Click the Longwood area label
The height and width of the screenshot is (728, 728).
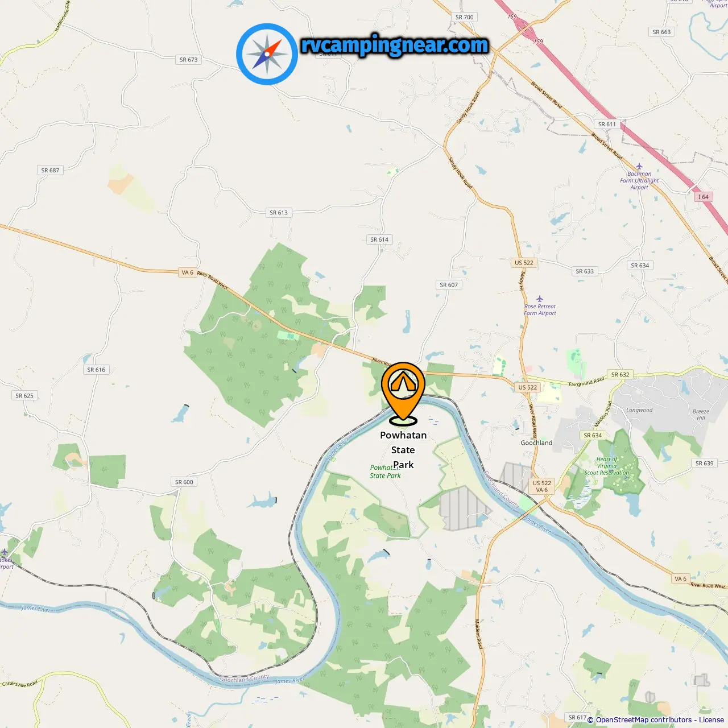tap(639, 410)
